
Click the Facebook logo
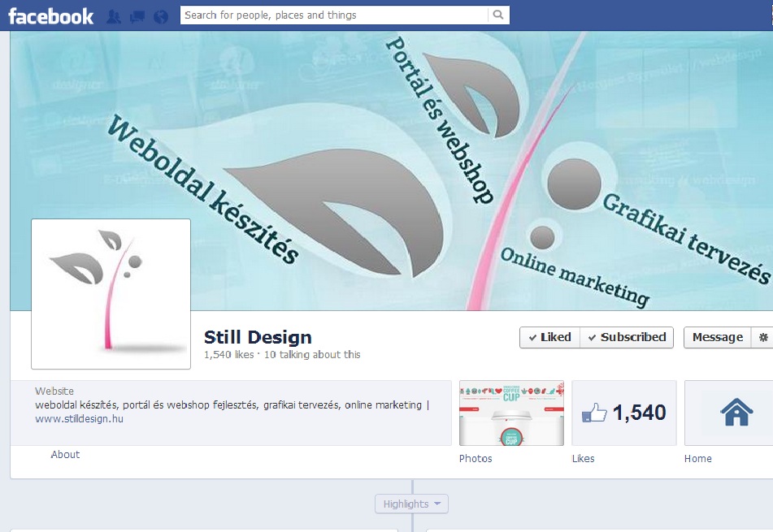50,15
